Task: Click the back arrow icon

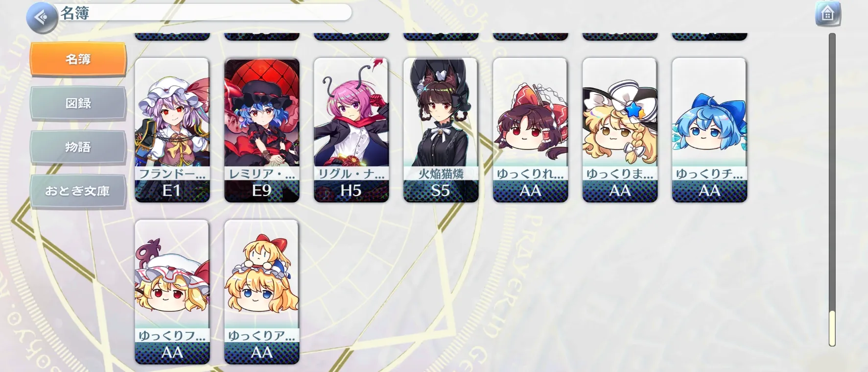Action: pyautogui.click(x=42, y=18)
